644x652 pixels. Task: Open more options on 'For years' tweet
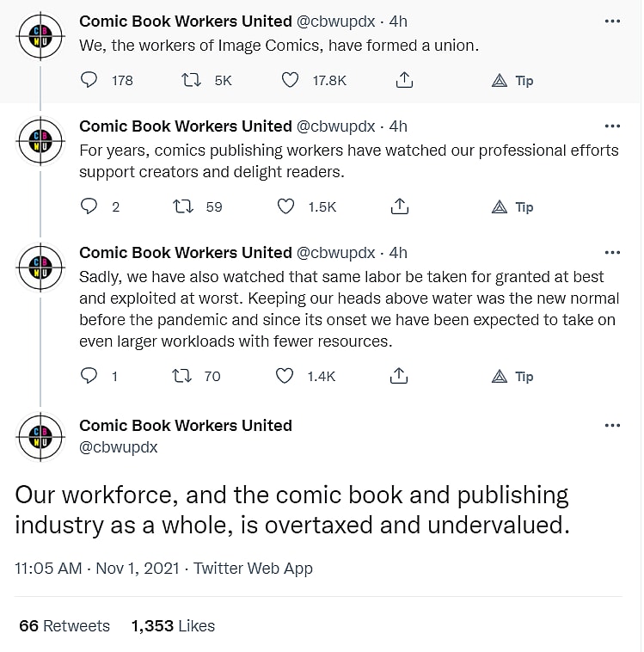coord(612,126)
